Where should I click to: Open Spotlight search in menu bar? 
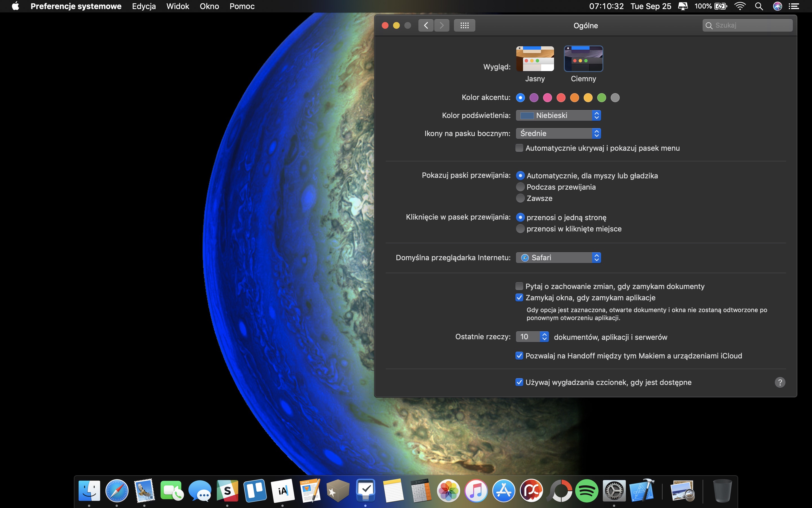point(759,6)
